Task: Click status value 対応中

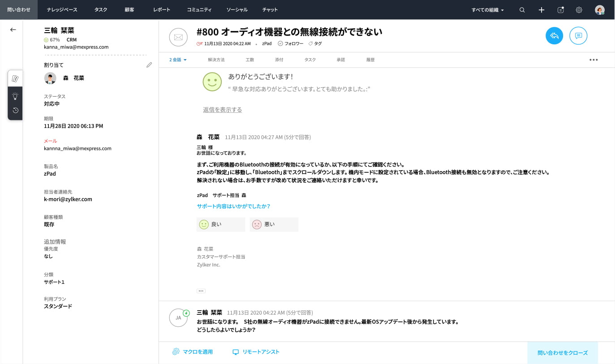Action: click(52, 104)
